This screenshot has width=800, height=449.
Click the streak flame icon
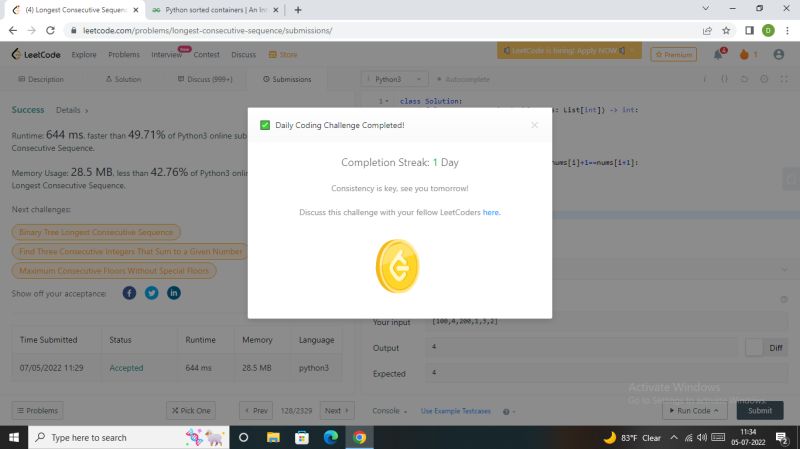pyautogui.click(x=744, y=54)
